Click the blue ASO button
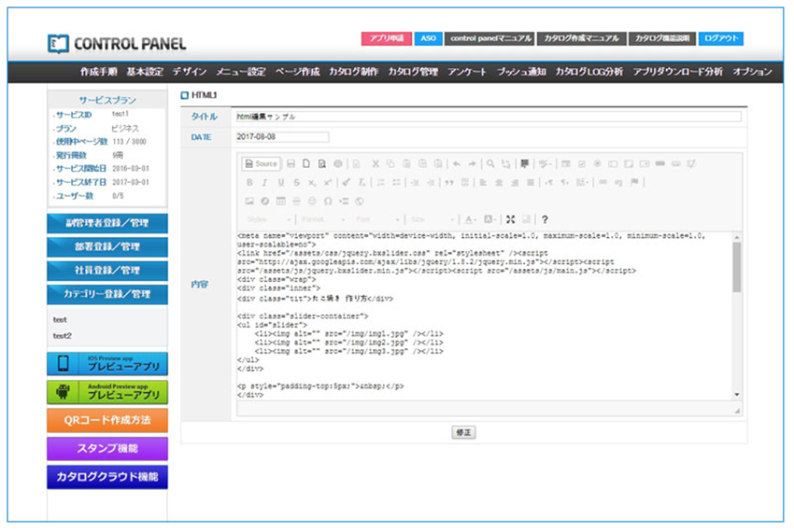Screen dimensions: 794x532 pyautogui.click(x=429, y=38)
